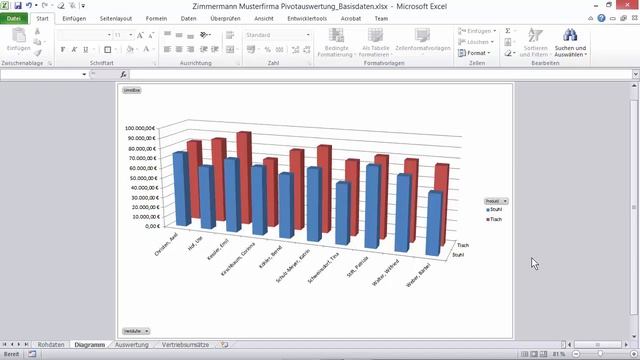Image resolution: width=640 pixels, height=360 pixels.
Task: Toggle bold formatting (F)
Action: 62,49
